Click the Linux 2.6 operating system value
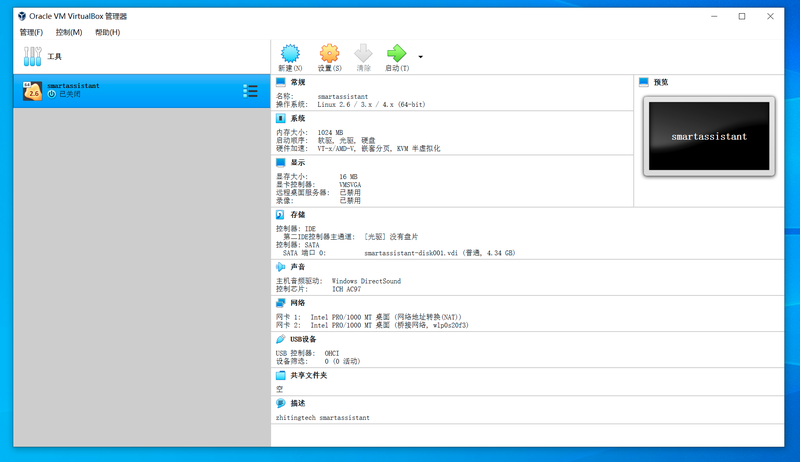This screenshot has width=800, height=462. [371, 105]
